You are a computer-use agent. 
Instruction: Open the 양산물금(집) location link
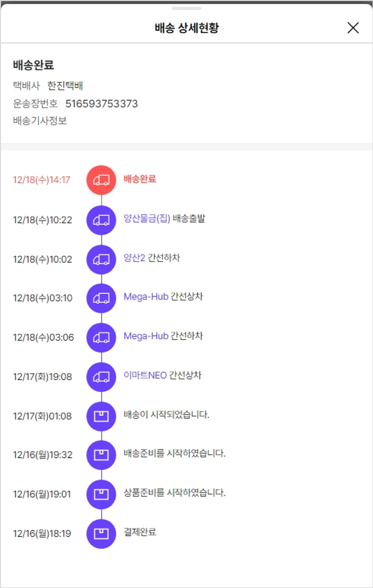point(147,219)
